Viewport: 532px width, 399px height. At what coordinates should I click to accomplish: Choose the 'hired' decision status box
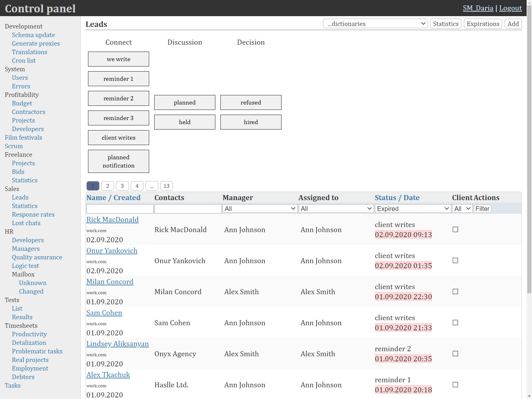[x=251, y=122]
